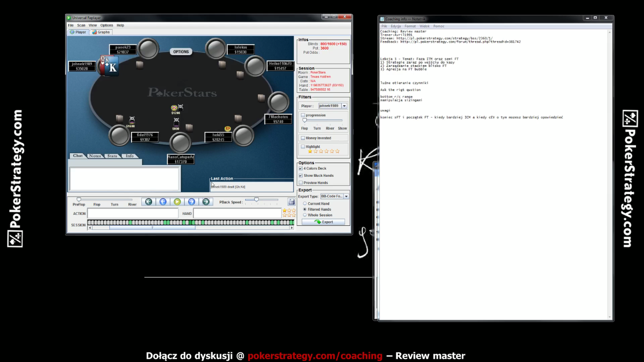Click the Universal Replayer title bar icon
The image size is (644, 362).
69,18
